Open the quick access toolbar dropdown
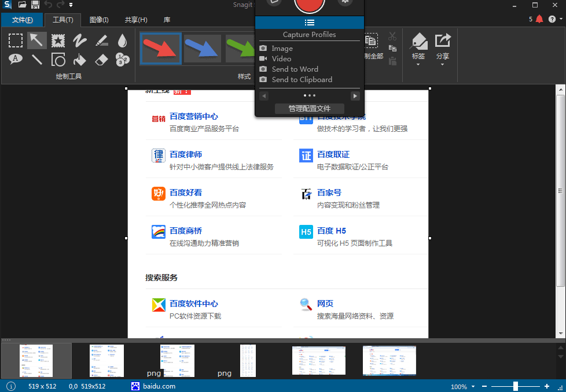The height and width of the screenshot is (392, 566). (71, 5)
